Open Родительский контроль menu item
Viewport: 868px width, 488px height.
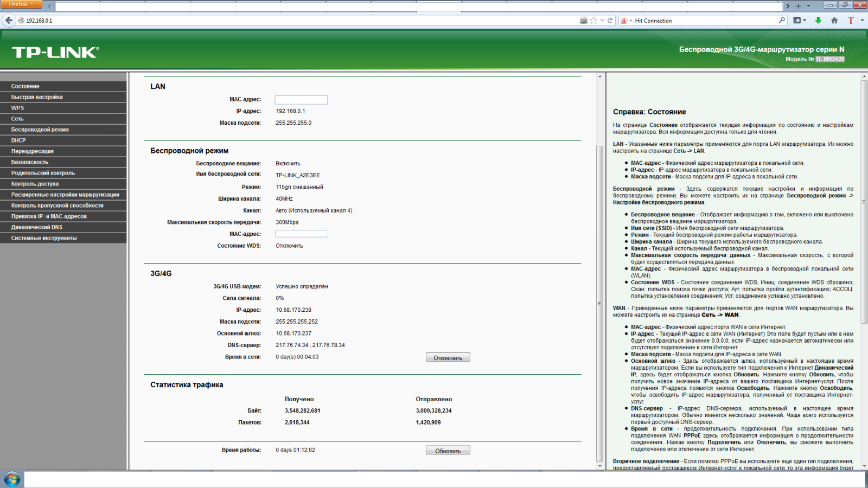pos(63,173)
